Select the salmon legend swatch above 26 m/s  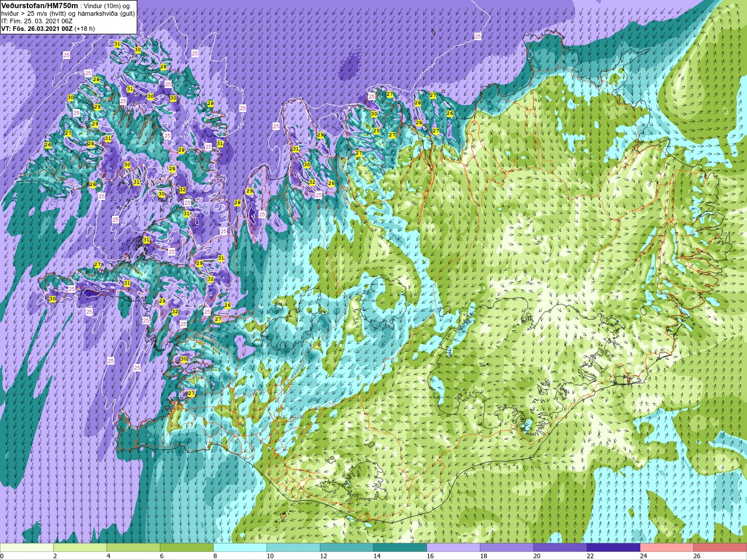coord(720,548)
